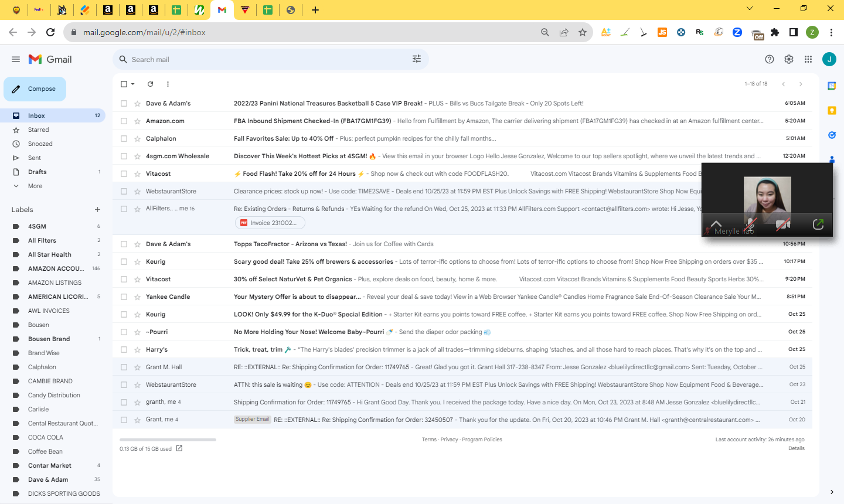The width and height of the screenshot is (844, 504).
Task: Create new label with plus icon
Action: (x=97, y=210)
